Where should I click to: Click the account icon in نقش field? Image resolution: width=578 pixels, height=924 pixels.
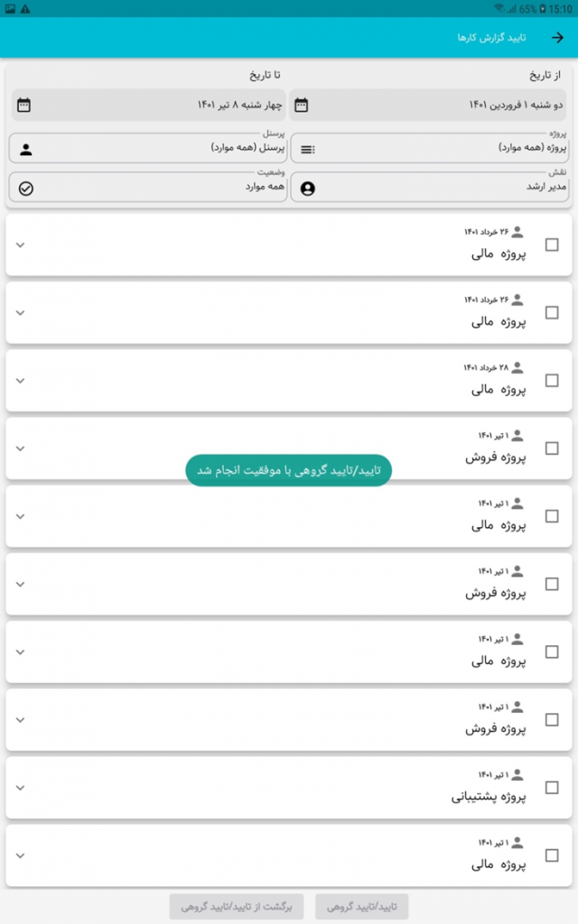pyautogui.click(x=307, y=189)
